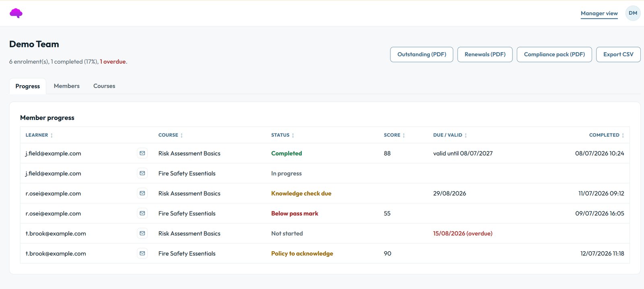Click Fire Safety Essentials in In progress row
The image size is (644, 289).
(187, 173)
